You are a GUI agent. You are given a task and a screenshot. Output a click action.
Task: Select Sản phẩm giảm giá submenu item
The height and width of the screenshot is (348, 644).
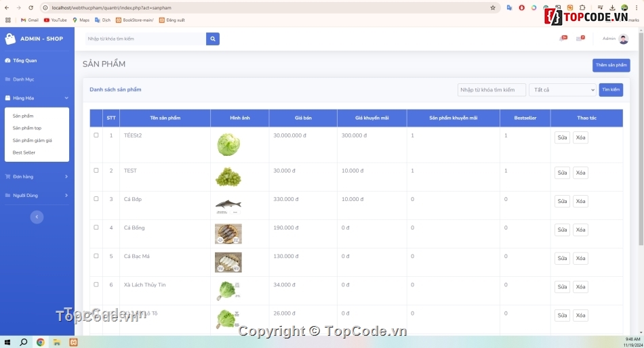32,140
